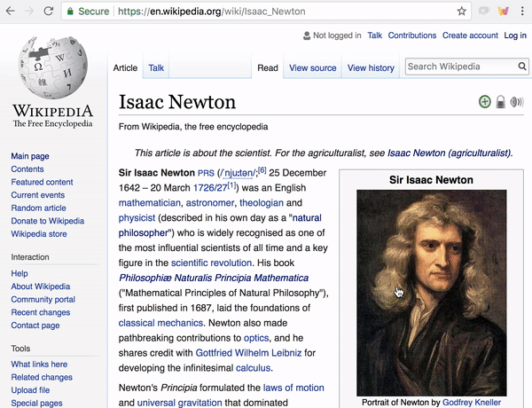The image size is (532, 408).
Task: Switch to the Talk page tab
Action: 156,68
